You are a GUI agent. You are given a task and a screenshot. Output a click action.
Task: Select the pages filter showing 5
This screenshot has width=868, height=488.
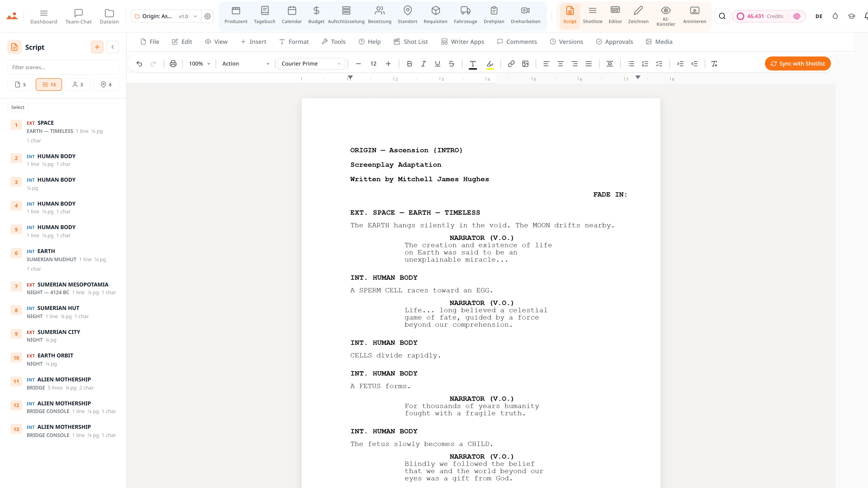pos(20,84)
